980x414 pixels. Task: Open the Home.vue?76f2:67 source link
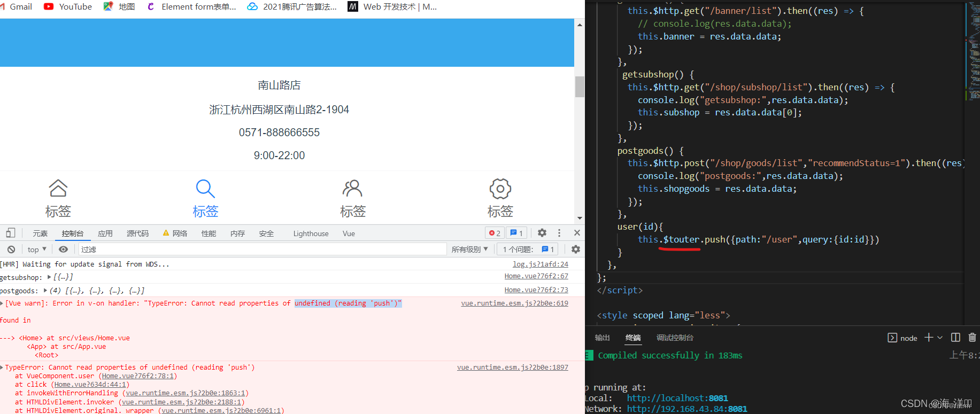[536, 276]
